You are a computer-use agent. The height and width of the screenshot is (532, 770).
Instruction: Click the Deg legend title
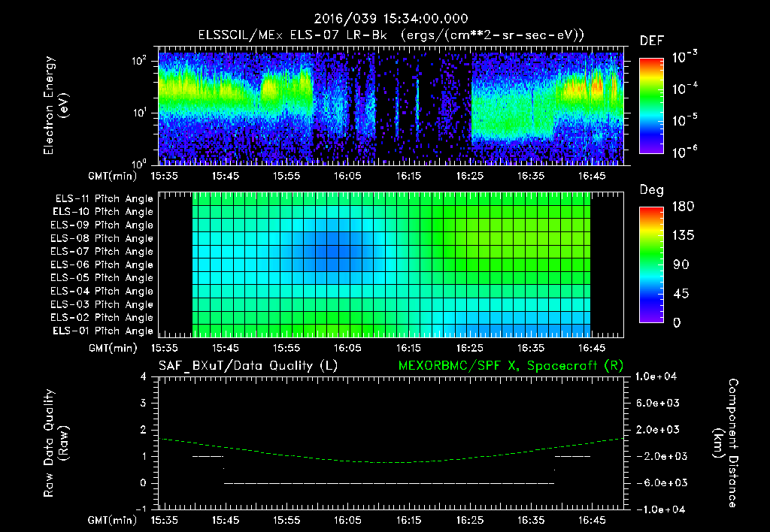652,190
